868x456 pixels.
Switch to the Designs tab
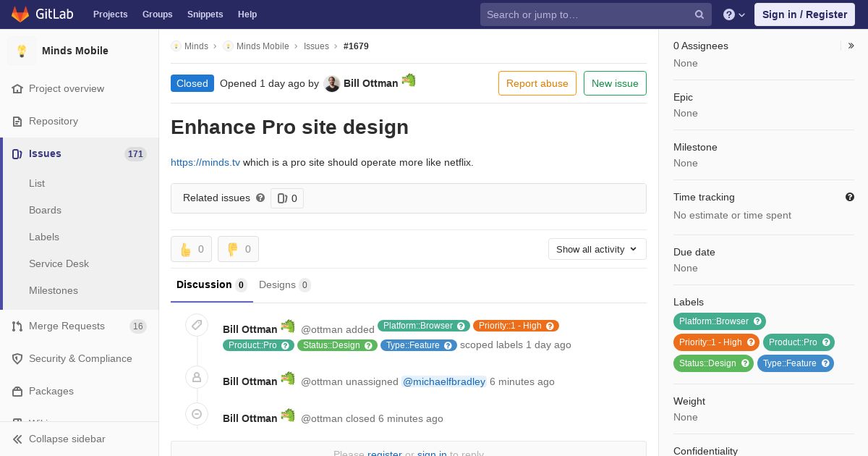(x=285, y=284)
